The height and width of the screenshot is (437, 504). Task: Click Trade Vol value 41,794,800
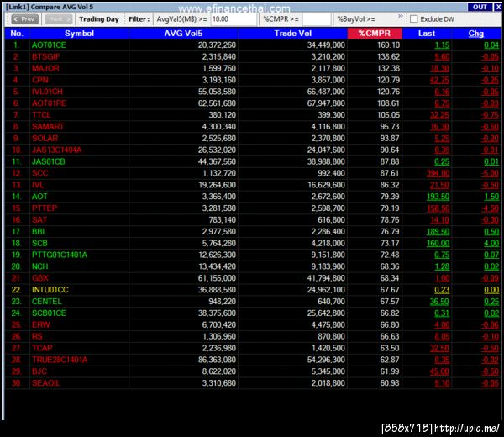click(x=326, y=278)
